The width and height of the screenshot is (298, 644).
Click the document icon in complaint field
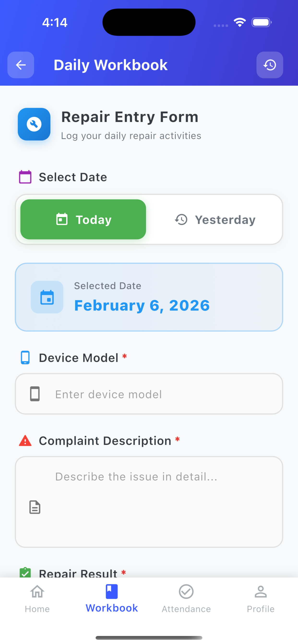35,507
